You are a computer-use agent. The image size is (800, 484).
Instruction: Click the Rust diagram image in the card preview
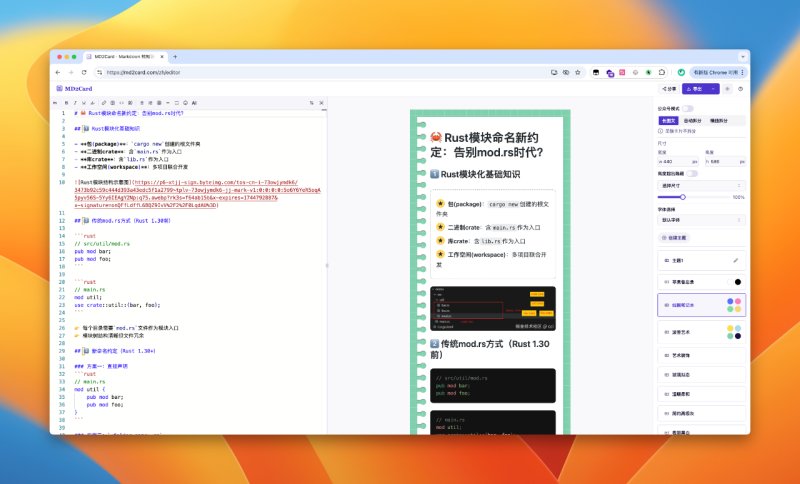pos(493,309)
